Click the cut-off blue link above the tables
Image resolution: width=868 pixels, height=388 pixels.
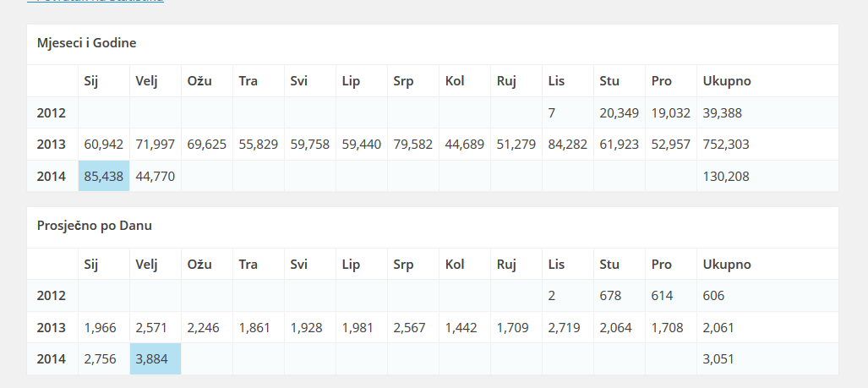point(96,2)
